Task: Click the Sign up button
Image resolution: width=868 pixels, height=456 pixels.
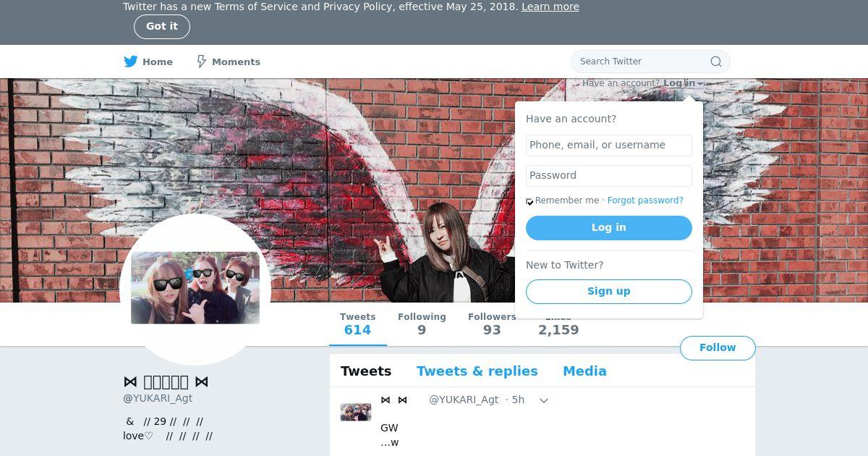Action: [x=609, y=291]
